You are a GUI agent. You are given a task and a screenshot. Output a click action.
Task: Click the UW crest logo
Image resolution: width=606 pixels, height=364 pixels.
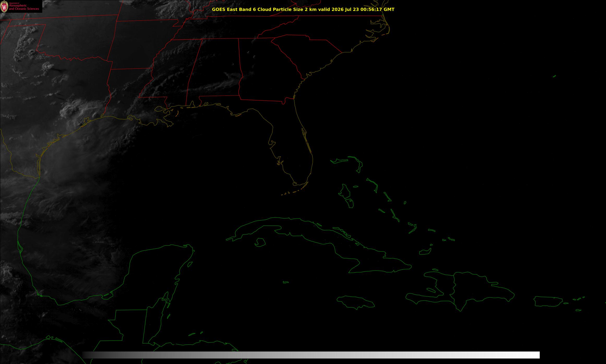(x=4, y=7)
